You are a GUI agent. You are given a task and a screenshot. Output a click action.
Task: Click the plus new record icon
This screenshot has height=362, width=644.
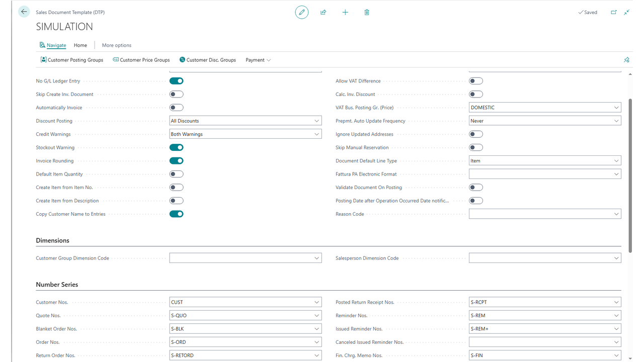tap(345, 12)
